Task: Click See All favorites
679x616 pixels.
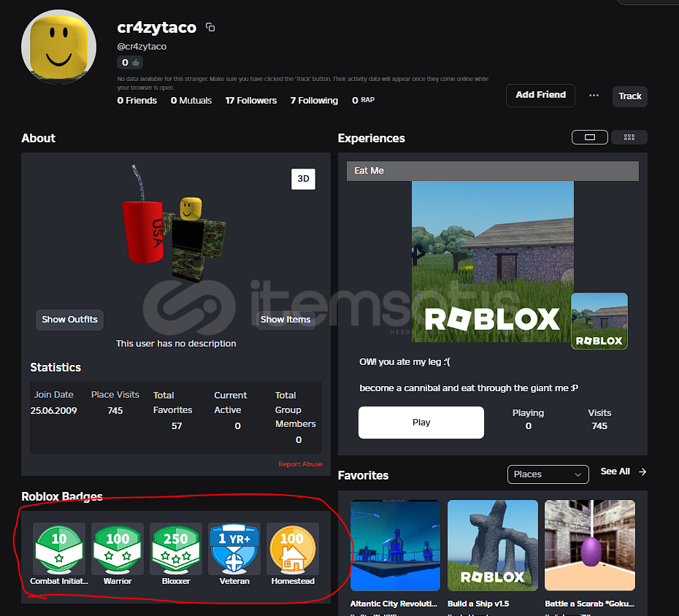Action: pos(615,471)
